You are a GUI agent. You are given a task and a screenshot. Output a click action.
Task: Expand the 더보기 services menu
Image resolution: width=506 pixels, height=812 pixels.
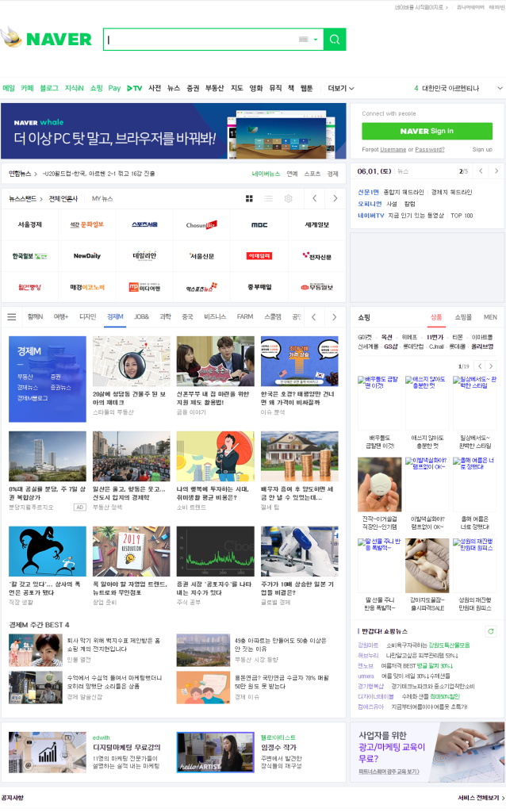coord(341,88)
